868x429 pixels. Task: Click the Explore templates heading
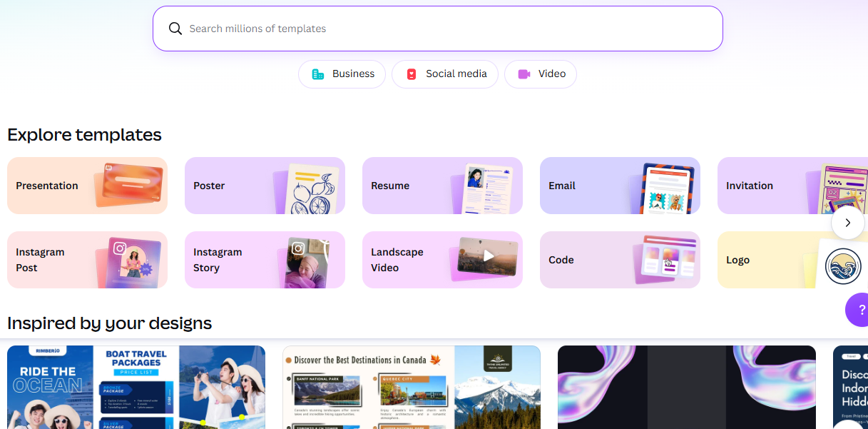(x=84, y=135)
